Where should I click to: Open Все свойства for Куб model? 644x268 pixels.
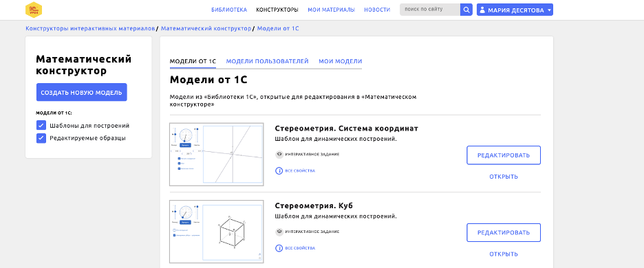pyautogui.click(x=300, y=248)
